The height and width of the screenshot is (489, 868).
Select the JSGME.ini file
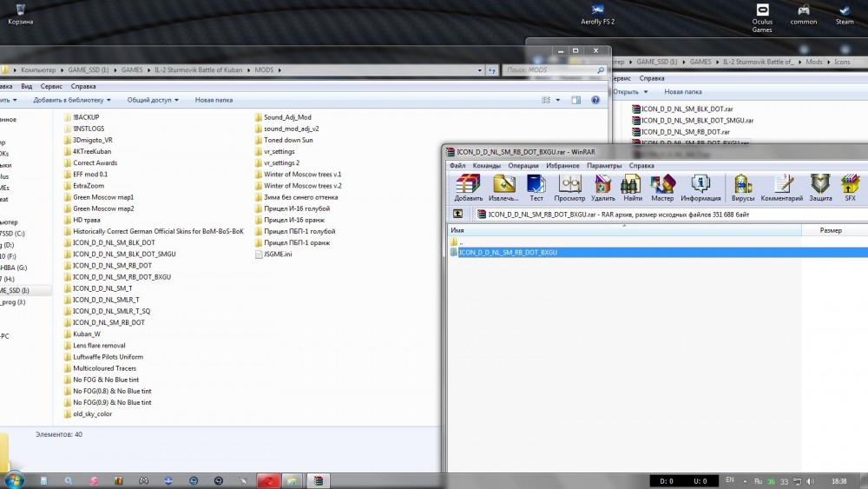(x=273, y=254)
